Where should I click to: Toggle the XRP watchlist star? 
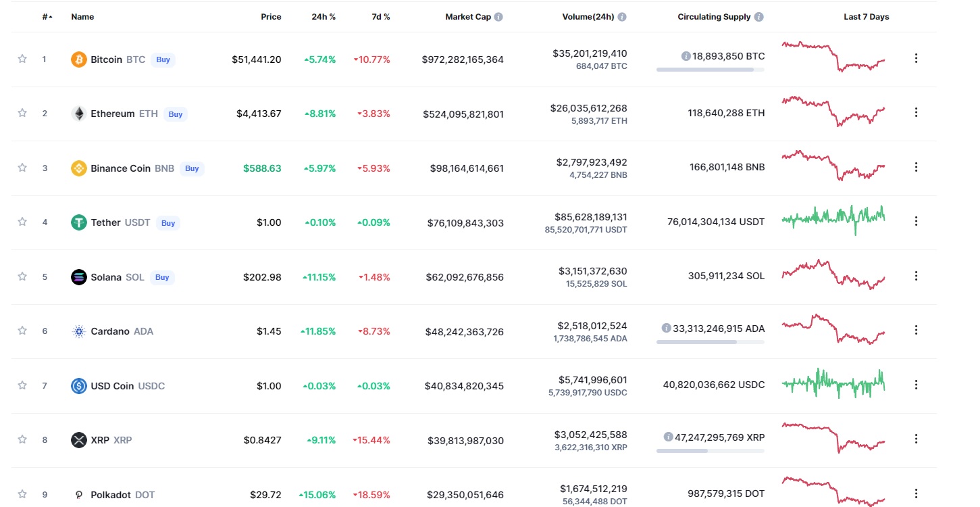pos(22,439)
